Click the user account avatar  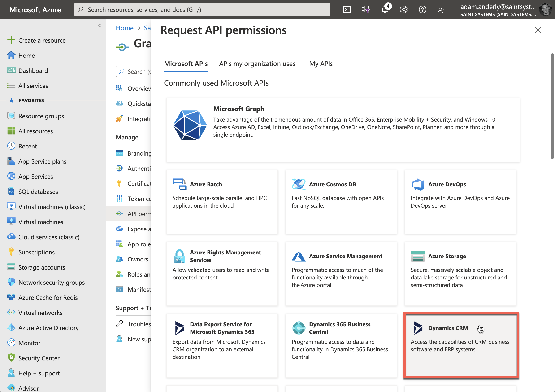545,10
